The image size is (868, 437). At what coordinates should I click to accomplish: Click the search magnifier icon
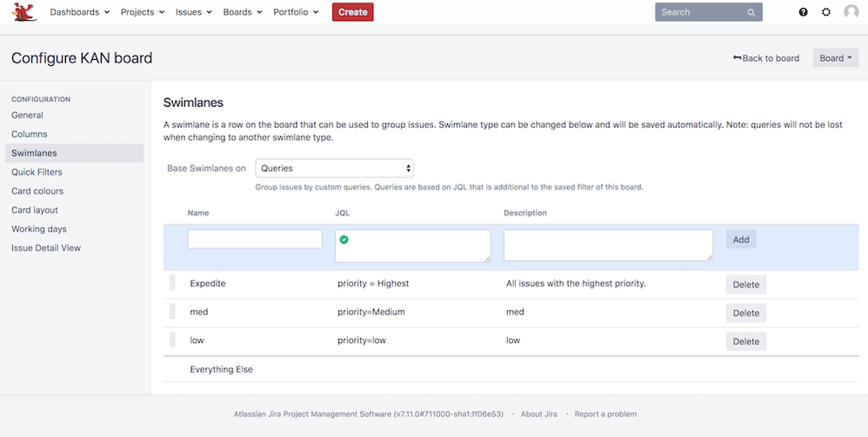coord(751,12)
